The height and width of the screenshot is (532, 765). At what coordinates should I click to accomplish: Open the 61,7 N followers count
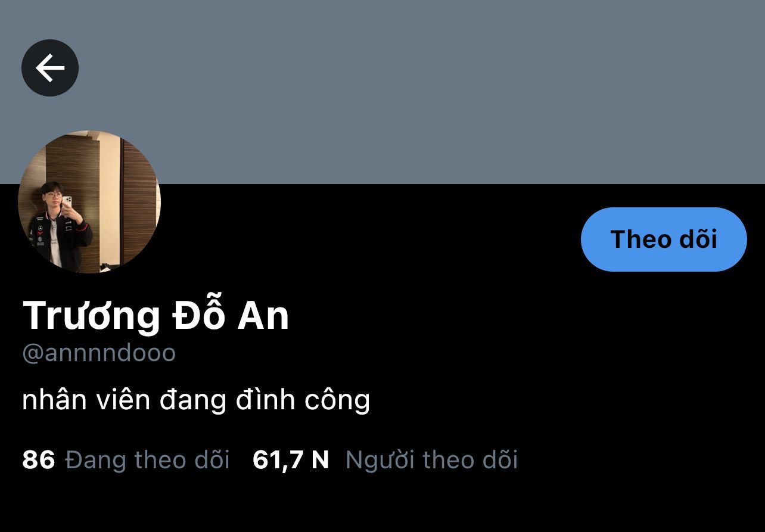coord(291,460)
